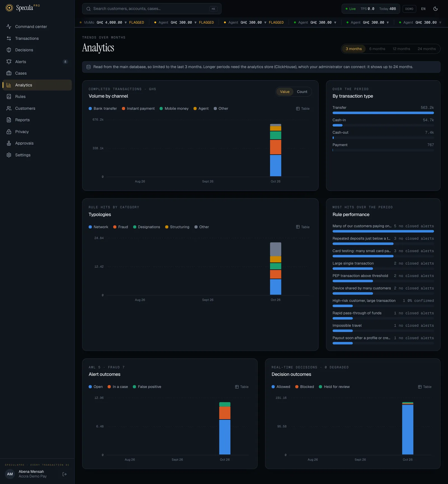This screenshot has height=484, width=448.
Task: Toggle the Mobile money legend series
Action: coord(174,109)
